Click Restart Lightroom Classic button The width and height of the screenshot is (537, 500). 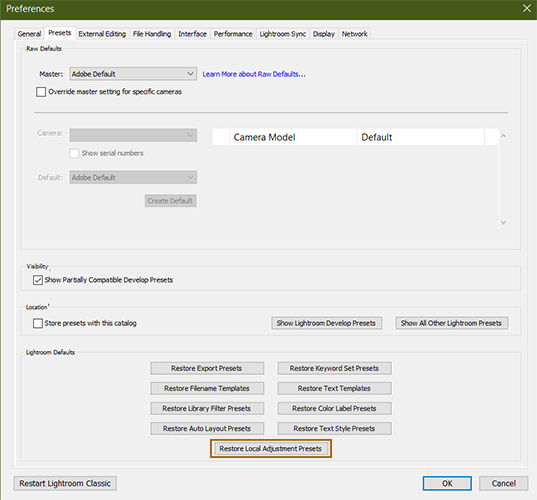pyautogui.click(x=65, y=483)
